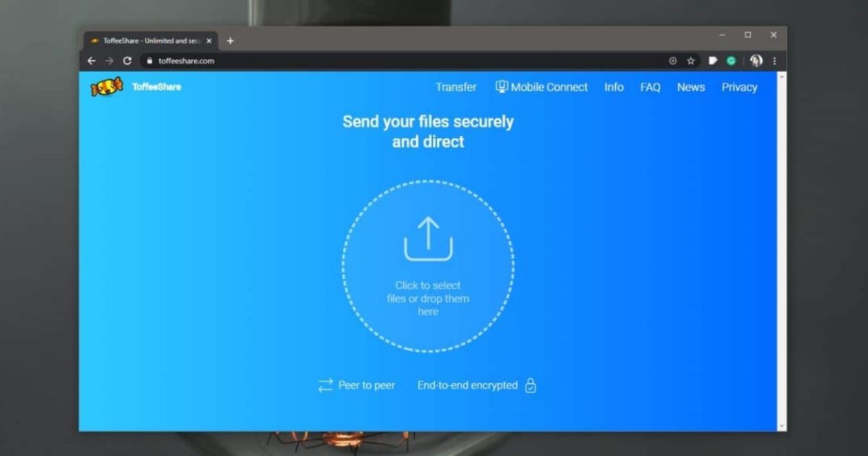Screen dimensions: 868x456
Task: Close the ToffeeShare tab
Action: point(209,41)
